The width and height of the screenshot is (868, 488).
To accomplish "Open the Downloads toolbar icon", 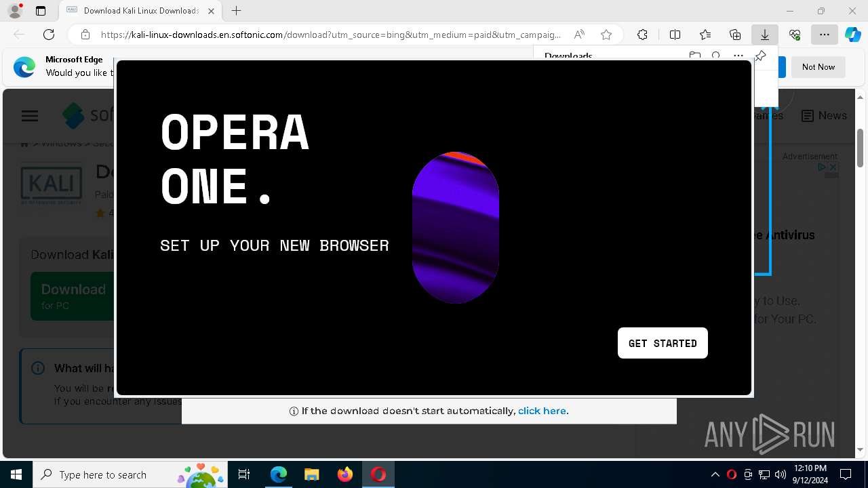I will [x=765, y=35].
